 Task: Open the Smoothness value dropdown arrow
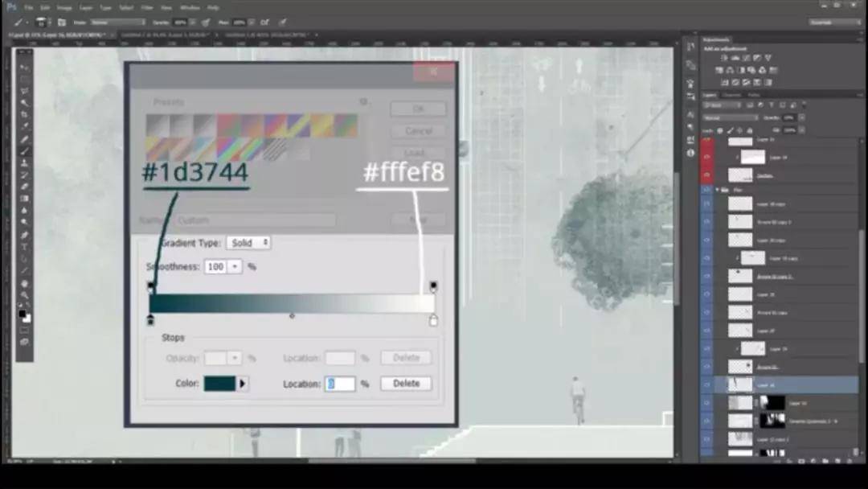point(235,266)
